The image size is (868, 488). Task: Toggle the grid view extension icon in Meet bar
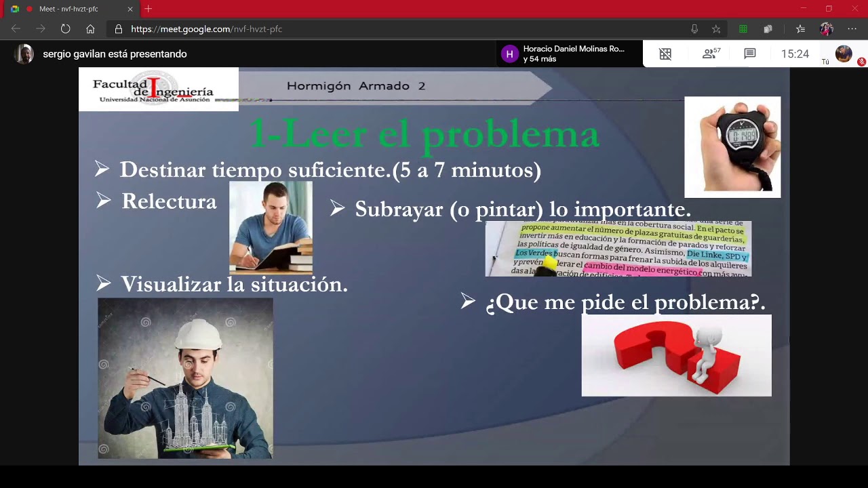(665, 54)
